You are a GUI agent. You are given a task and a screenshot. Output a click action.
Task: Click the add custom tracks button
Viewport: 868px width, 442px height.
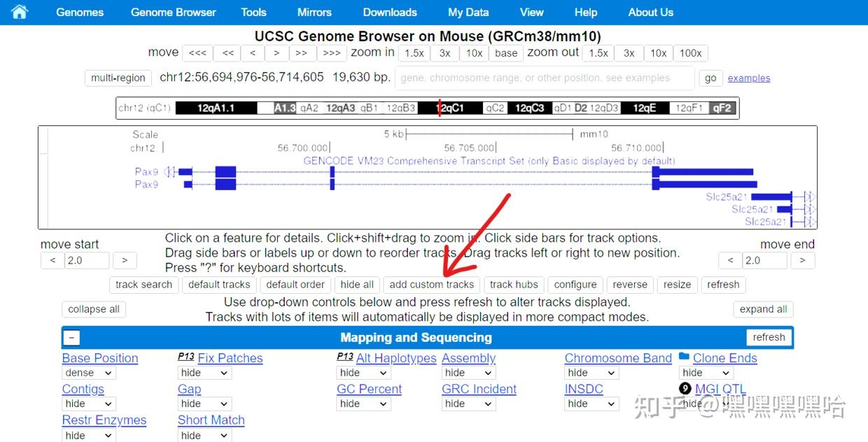tap(431, 285)
